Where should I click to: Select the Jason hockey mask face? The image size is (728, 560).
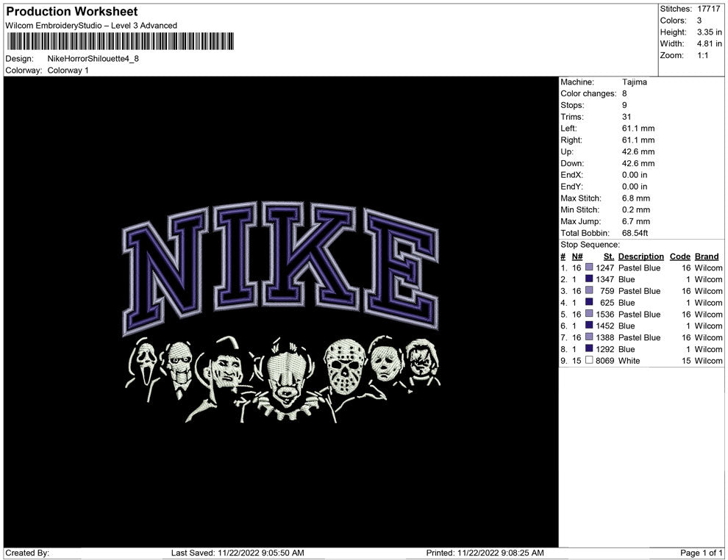[x=344, y=366]
